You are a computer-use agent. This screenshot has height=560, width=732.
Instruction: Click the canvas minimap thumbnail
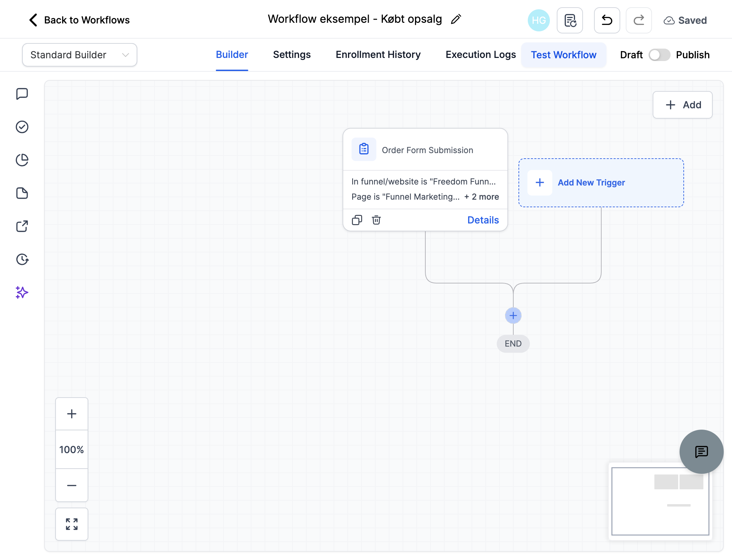[660, 501]
